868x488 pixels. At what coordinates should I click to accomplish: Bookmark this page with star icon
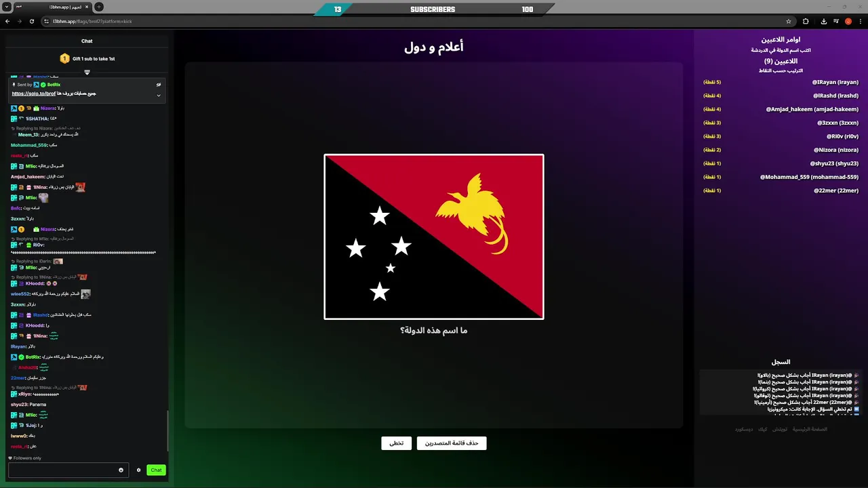click(789, 21)
